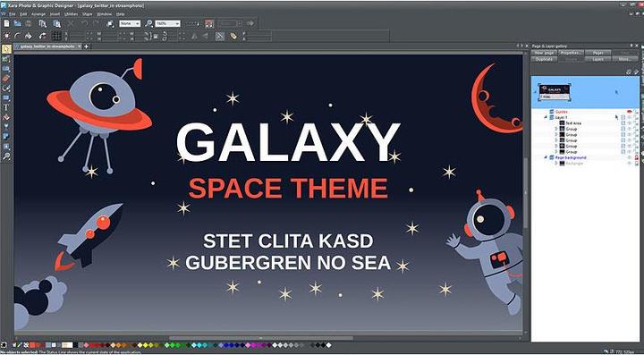Click the grid icon in the infobar
The image size is (644, 355).
[56, 36]
